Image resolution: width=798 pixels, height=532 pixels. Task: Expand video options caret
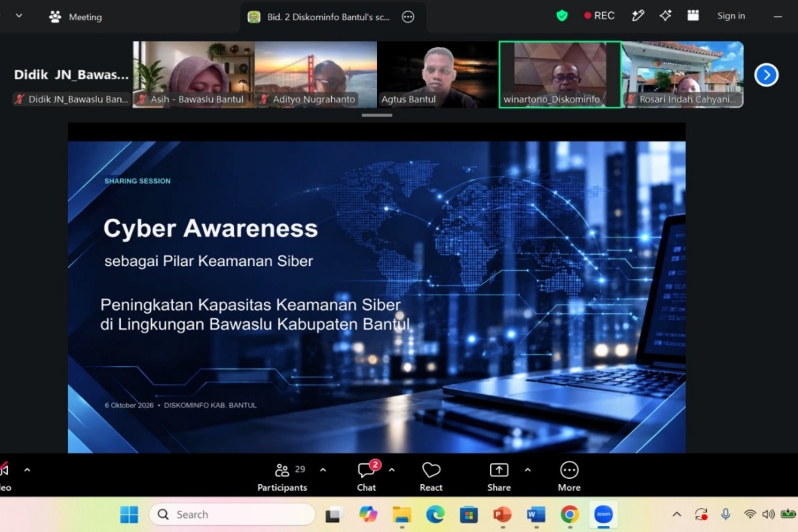tap(27, 470)
